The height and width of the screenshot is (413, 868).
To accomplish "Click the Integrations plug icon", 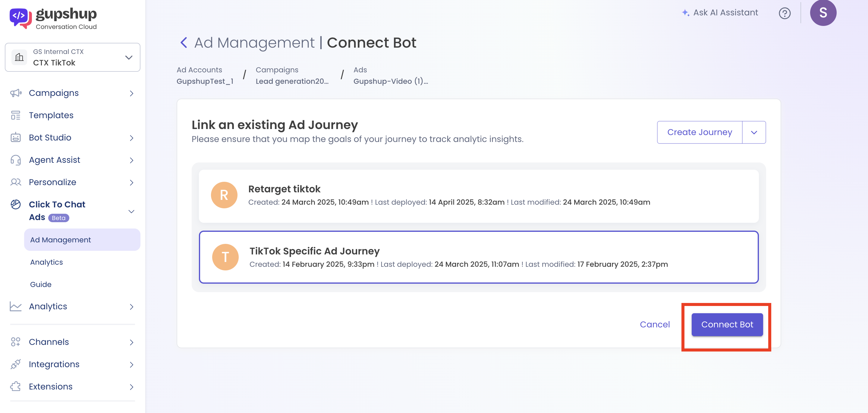I will tap(15, 364).
